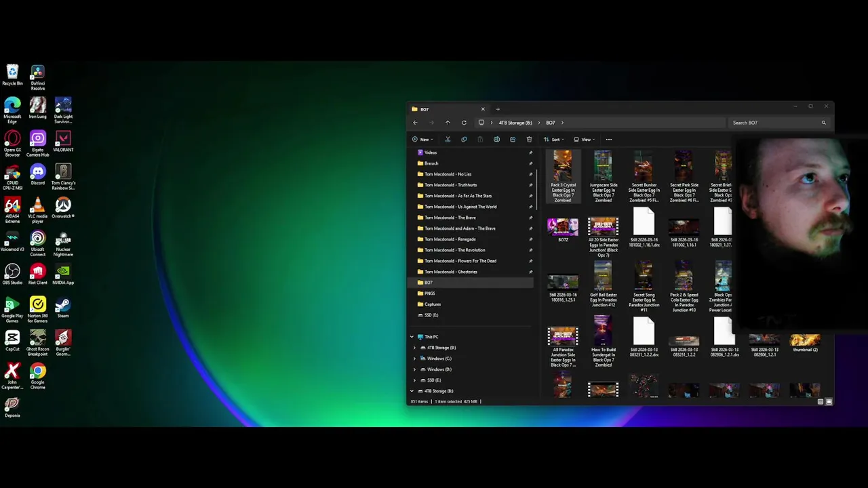Open the Sort dropdown menu
The image size is (868, 488).
[x=555, y=140]
